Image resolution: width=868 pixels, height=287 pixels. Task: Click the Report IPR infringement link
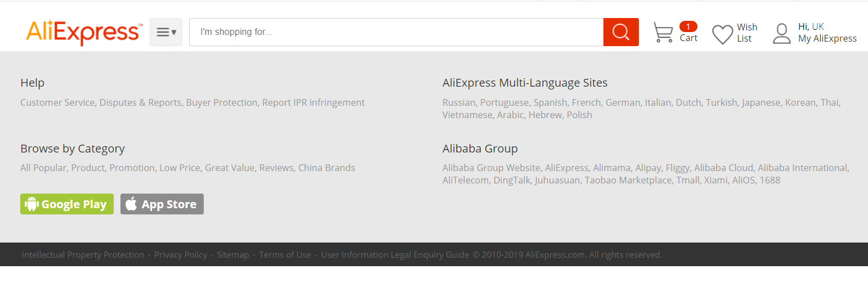(314, 102)
